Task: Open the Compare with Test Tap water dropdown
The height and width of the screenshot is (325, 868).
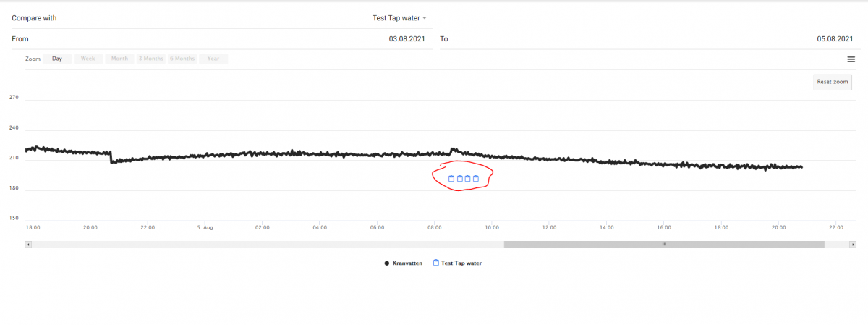Action: 399,17
